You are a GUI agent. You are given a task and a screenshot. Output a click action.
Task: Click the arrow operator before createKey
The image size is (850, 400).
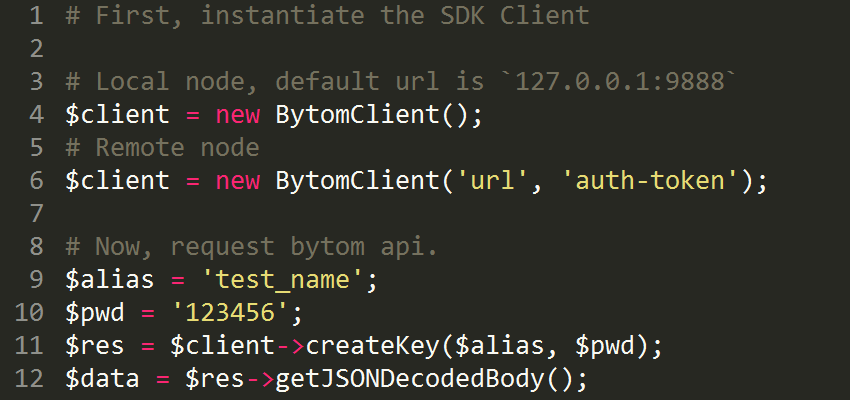pos(290,347)
